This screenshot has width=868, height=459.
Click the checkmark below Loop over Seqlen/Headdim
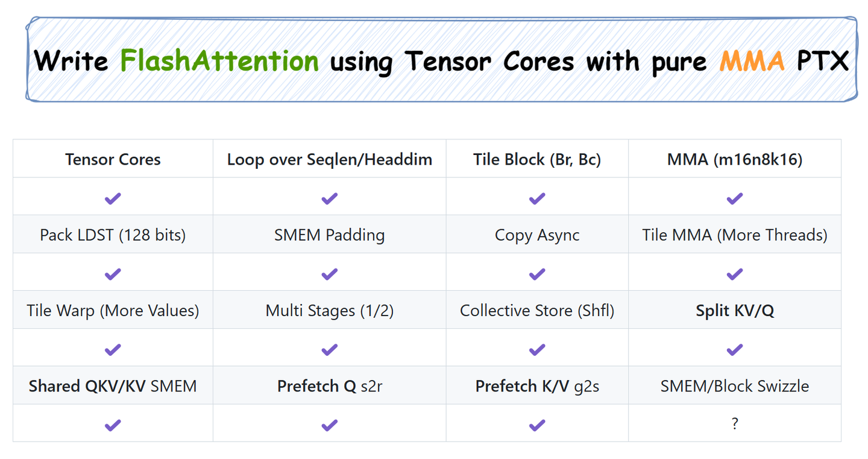(x=329, y=198)
